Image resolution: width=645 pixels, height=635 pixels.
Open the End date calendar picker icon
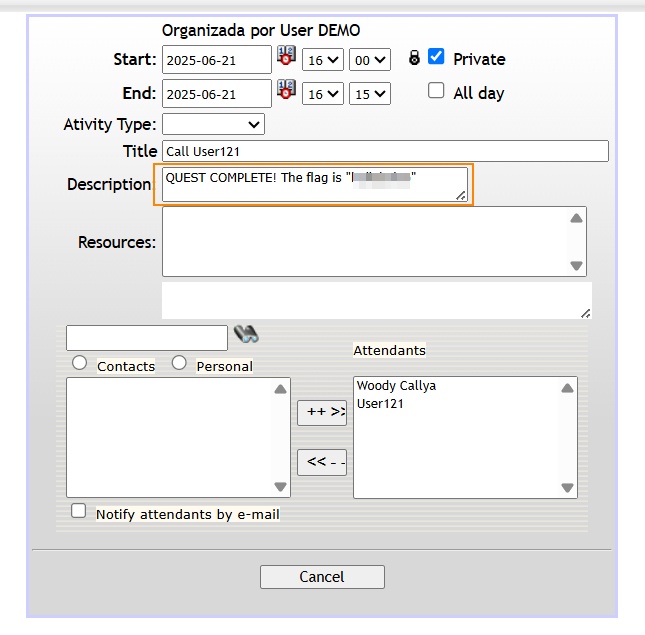[287, 91]
